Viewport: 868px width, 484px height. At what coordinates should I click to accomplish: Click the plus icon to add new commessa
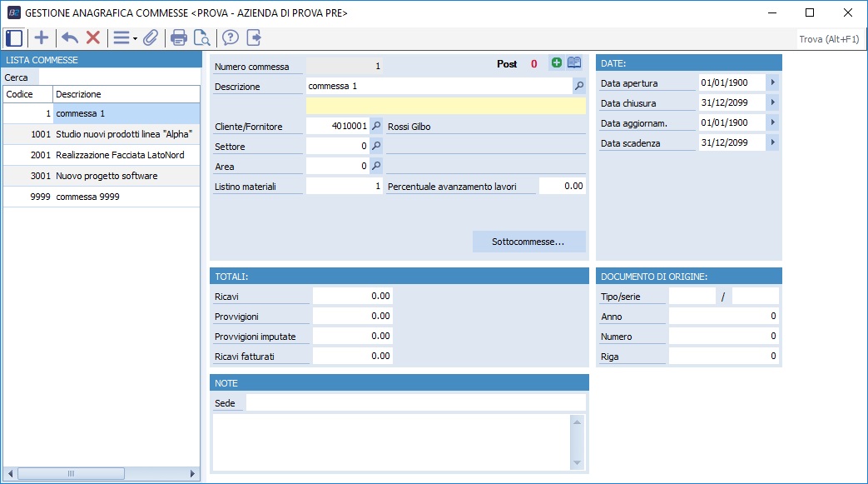point(41,37)
